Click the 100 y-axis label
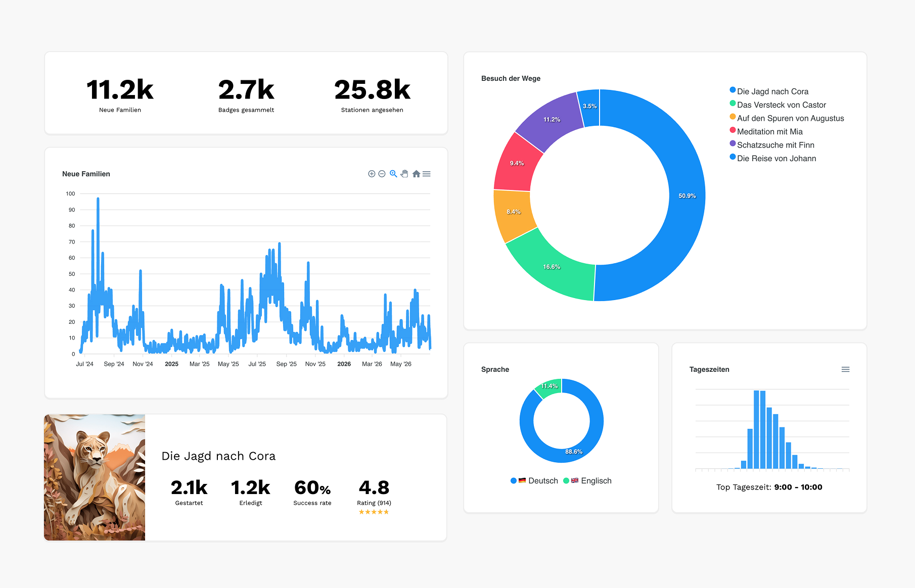This screenshot has width=915, height=588. [70, 193]
